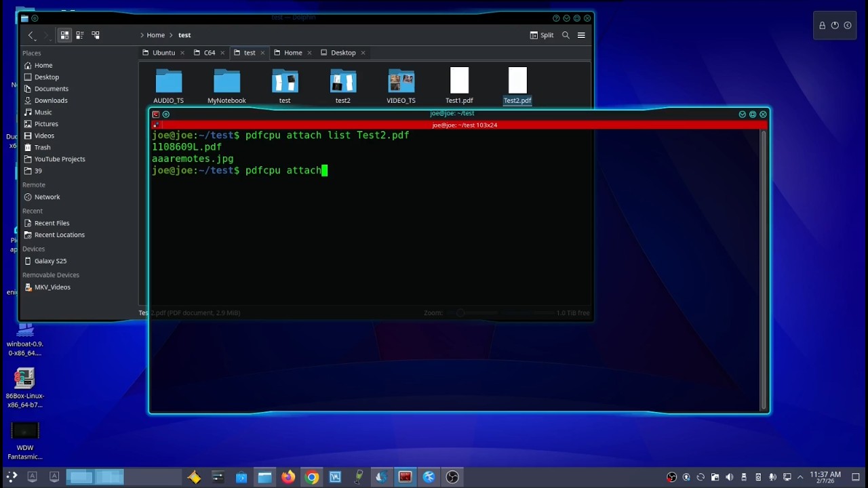The width and height of the screenshot is (868, 488).
Task: Launch Firefox from the taskbar
Action: tap(288, 477)
